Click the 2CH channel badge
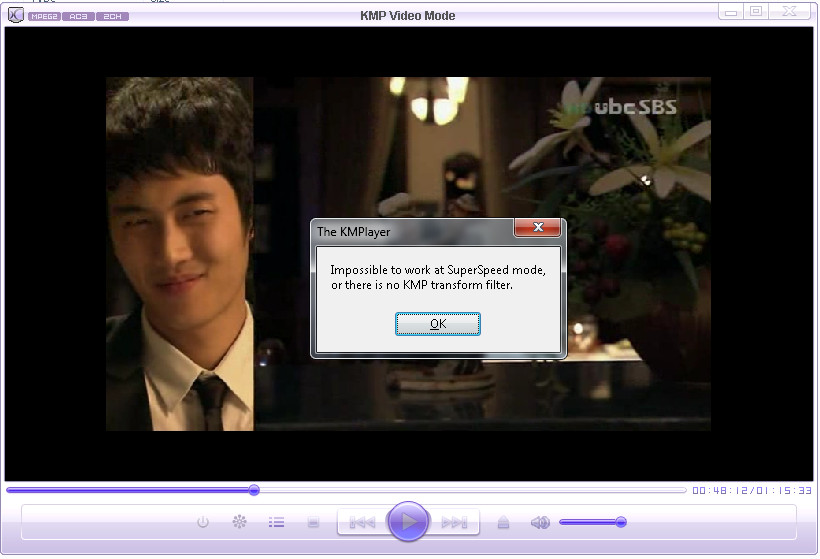Viewport: 820px width, 559px height. click(x=112, y=16)
